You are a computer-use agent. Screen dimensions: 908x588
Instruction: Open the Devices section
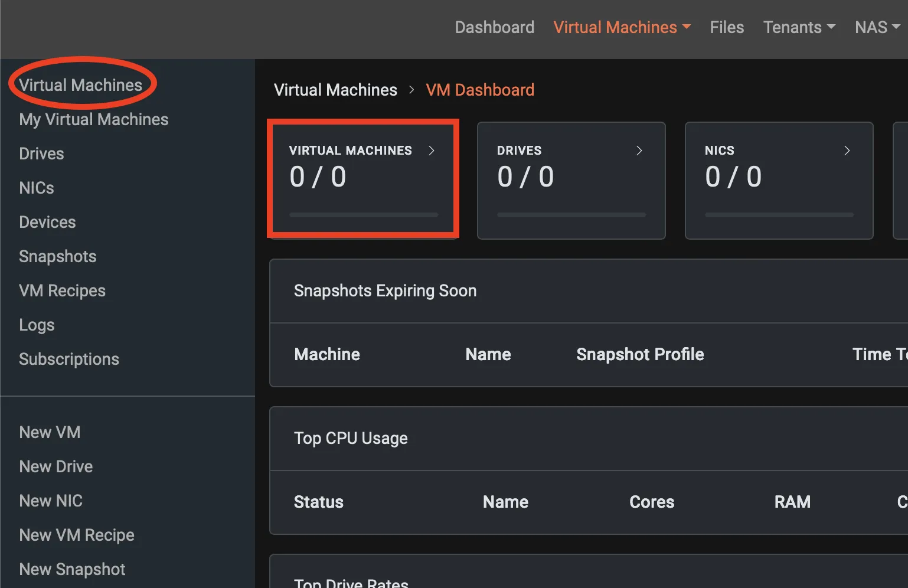click(47, 221)
